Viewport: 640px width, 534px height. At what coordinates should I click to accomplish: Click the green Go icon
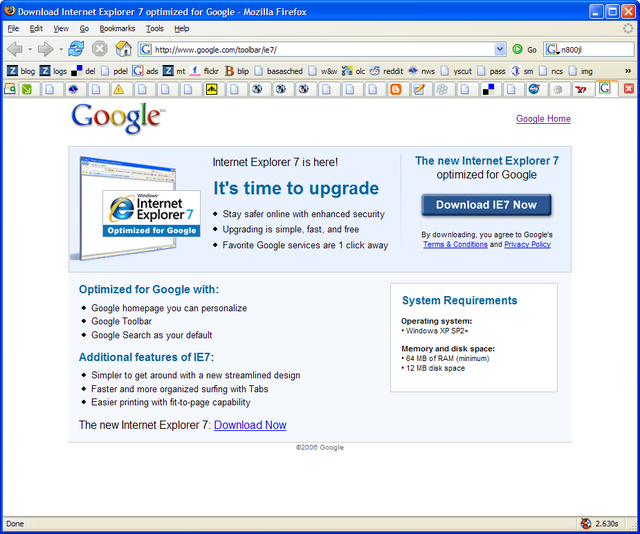[x=517, y=49]
